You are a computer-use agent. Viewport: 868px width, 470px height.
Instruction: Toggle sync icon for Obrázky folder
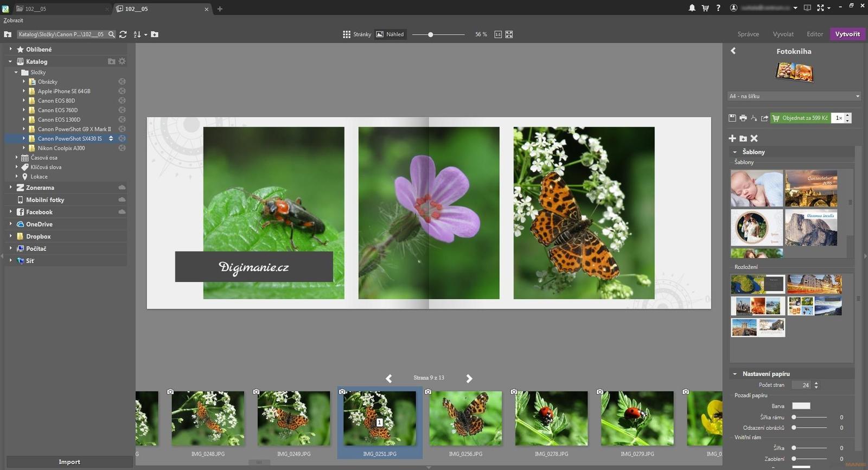[x=122, y=81]
